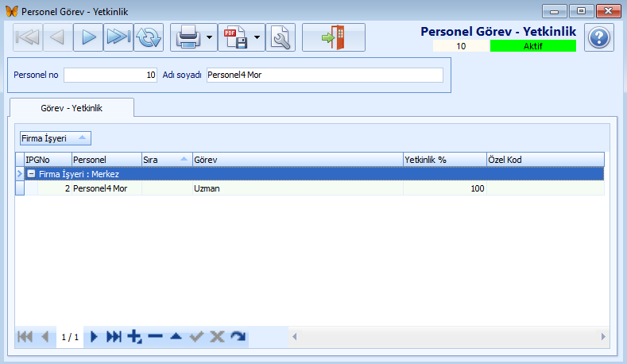Select the row indicator for Personel4 Mor row
The width and height of the screenshot is (627, 364).
point(20,188)
